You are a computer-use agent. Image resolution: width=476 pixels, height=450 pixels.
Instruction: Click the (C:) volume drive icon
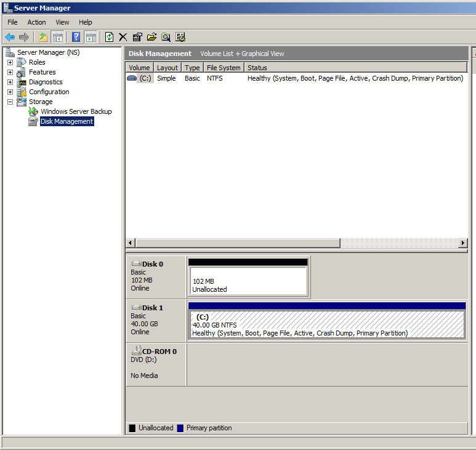tap(132, 78)
